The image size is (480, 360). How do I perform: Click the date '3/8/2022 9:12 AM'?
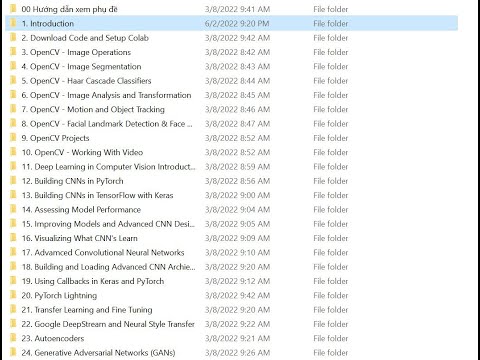(x=237, y=282)
